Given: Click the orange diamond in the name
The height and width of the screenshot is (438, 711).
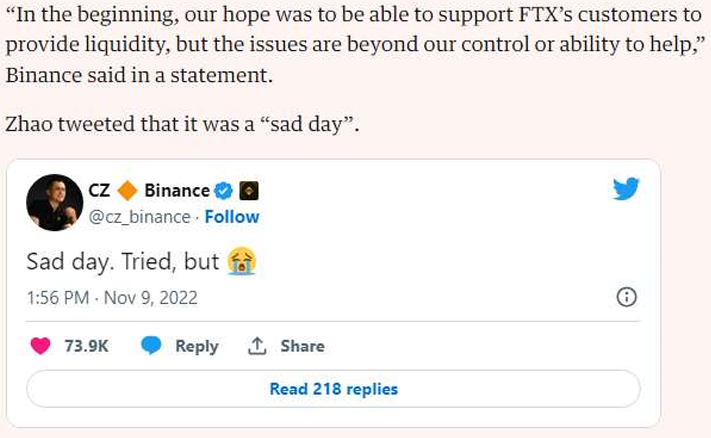Looking at the screenshot, I should coord(127,191).
